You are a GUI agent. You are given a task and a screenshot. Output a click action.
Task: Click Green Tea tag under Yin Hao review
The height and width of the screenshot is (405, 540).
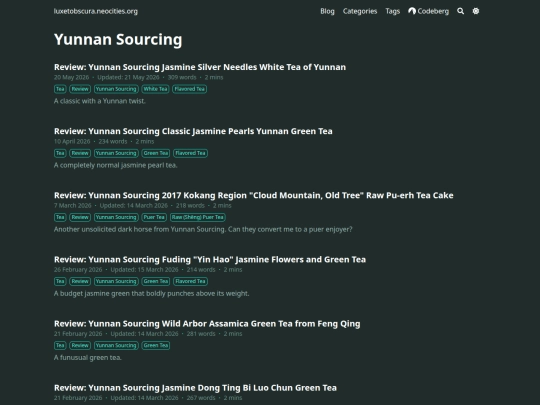(156, 281)
